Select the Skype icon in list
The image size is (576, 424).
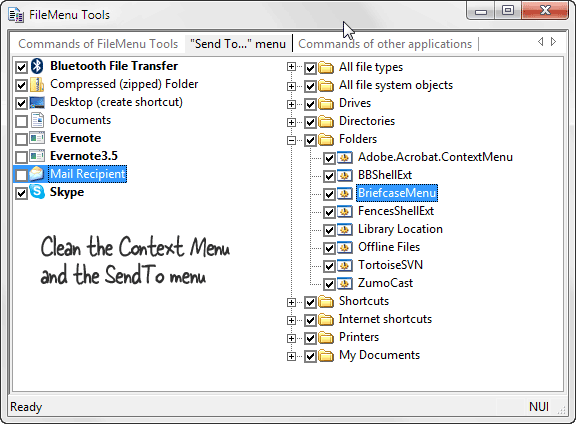coord(37,192)
